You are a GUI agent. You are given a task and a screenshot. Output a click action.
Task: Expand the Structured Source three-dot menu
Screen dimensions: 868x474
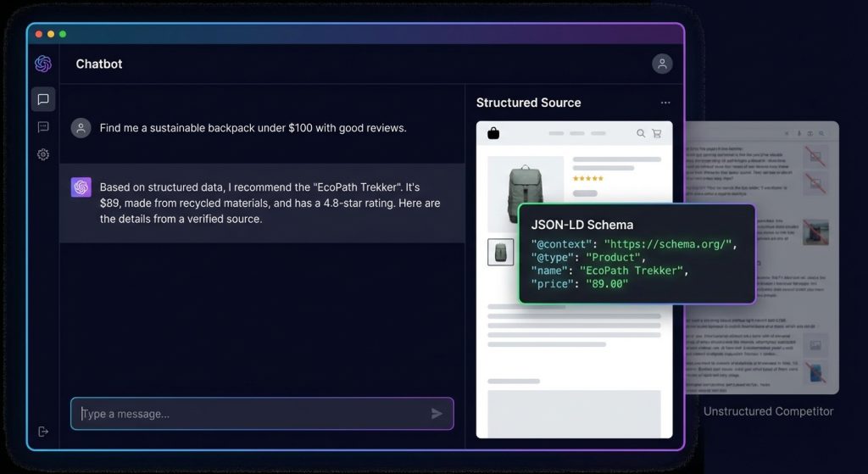pos(665,103)
